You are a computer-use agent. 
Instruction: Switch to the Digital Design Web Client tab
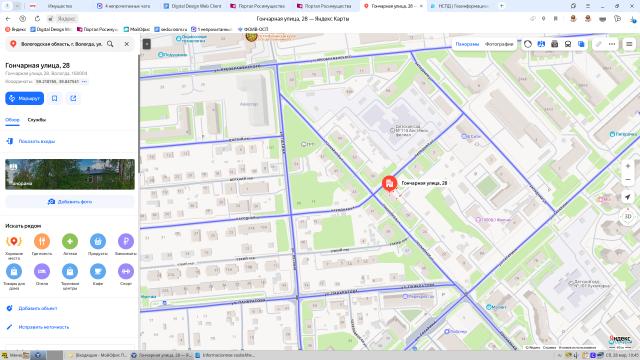192,6
